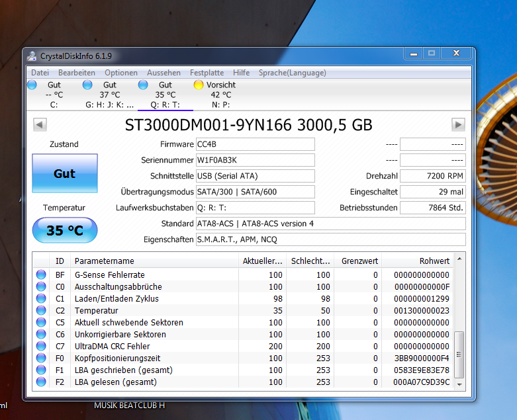Click the MUSIK BEATCLUB H desktop label
Image resolution: width=517 pixels, height=420 pixels.
[129, 405]
